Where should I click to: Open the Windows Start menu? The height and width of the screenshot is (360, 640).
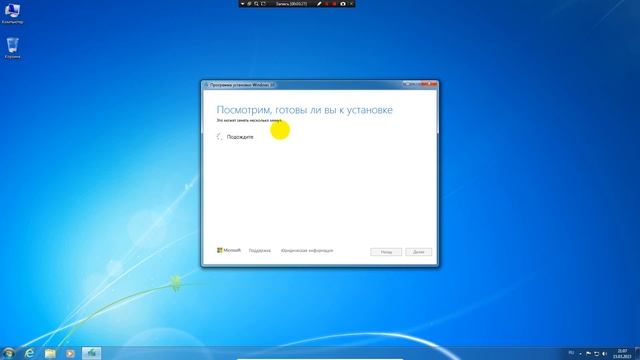[9, 353]
